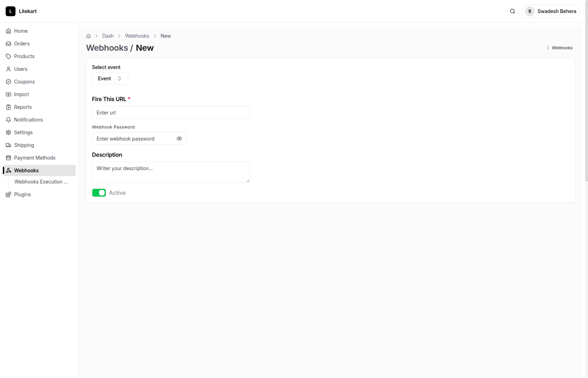Open the Users sidebar entry
588x378 pixels.
coord(39,69)
